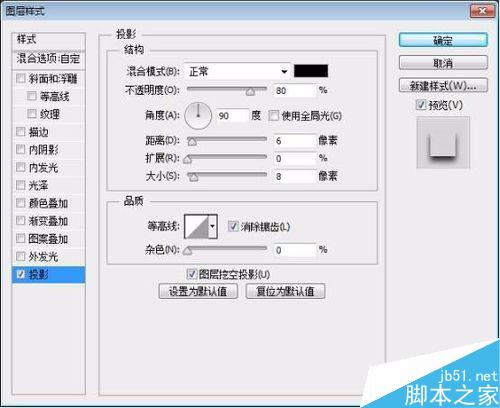Enable the 内发光 style checkbox
Viewport: 500px width, 408px height.
point(21,167)
